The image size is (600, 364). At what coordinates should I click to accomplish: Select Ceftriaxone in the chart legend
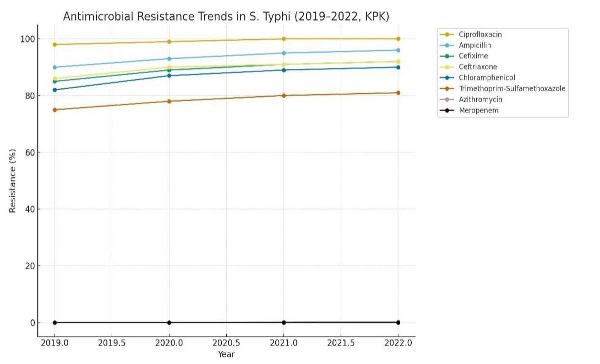pyautogui.click(x=478, y=67)
